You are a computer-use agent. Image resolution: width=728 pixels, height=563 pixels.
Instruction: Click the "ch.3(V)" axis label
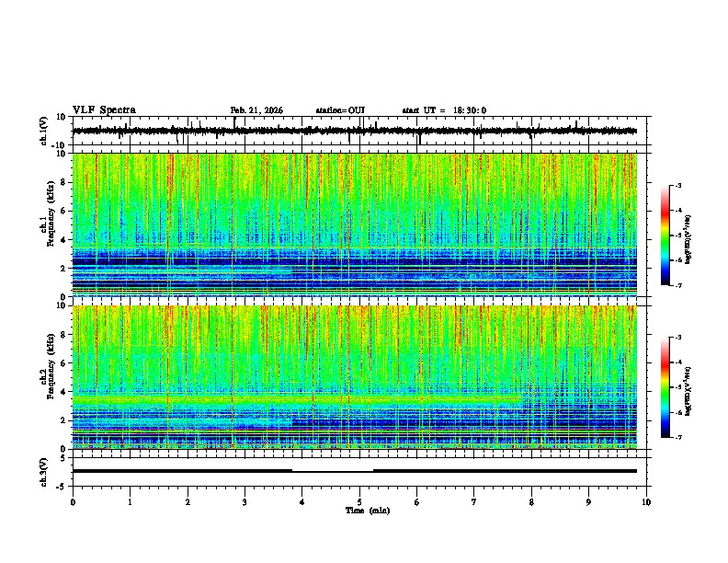pyautogui.click(x=44, y=472)
